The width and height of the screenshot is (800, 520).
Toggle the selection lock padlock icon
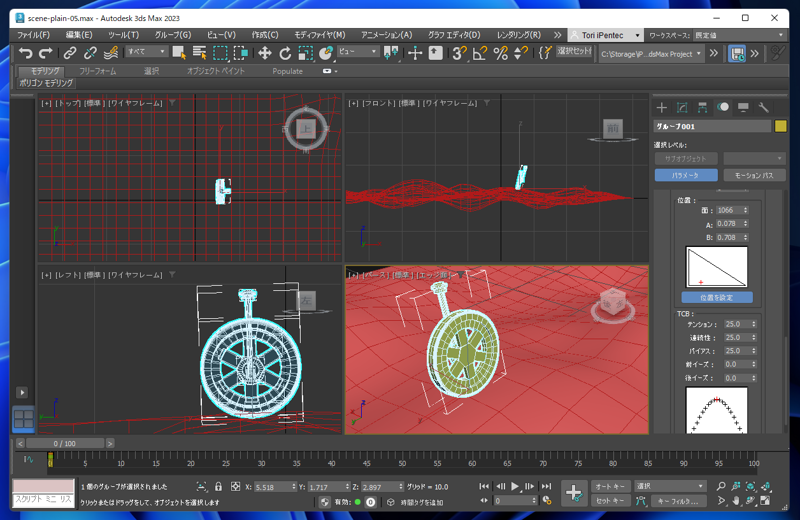point(218,486)
